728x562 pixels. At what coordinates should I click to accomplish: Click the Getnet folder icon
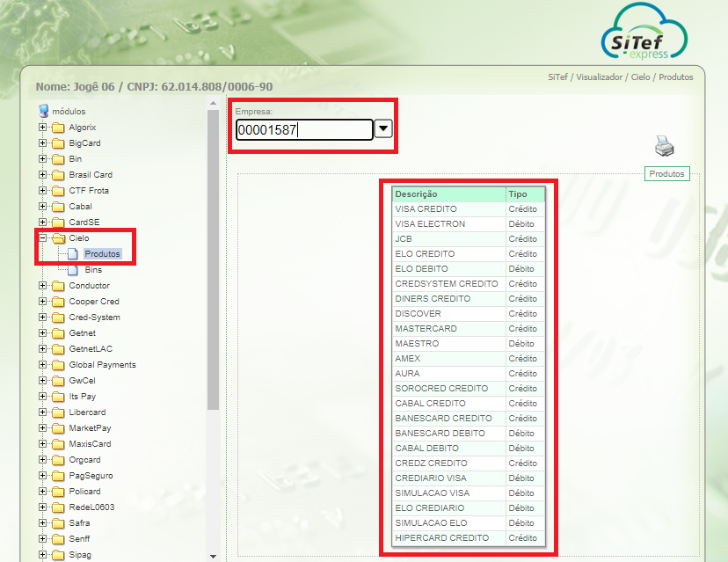point(58,333)
